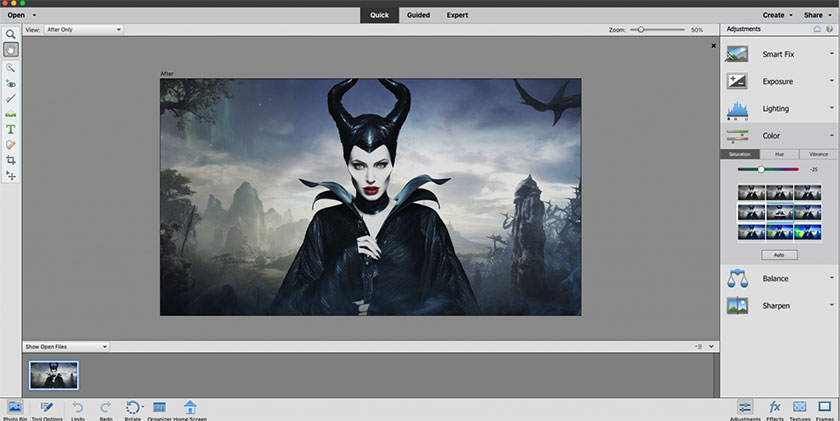Go to the Home Screen
840x421 pixels.
click(x=190, y=408)
